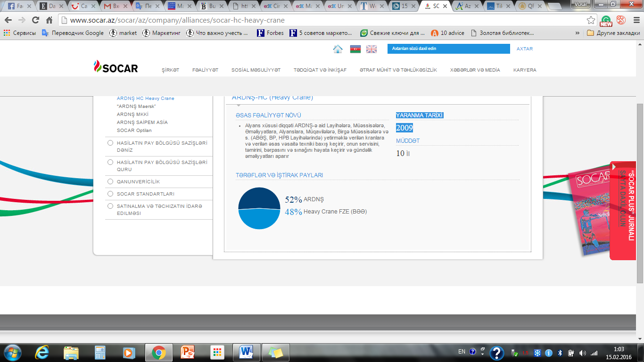This screenshot has width=644, height=362.
Task: Click the 52% ARDNŞ share label
Action: [x=305, y=199]
